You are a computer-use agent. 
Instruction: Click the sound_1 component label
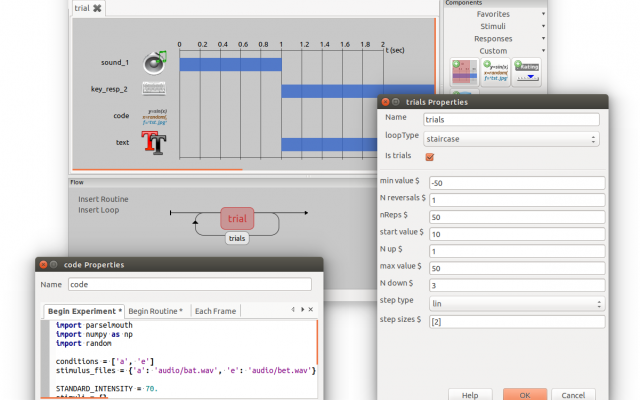click(x=115, y=62)
